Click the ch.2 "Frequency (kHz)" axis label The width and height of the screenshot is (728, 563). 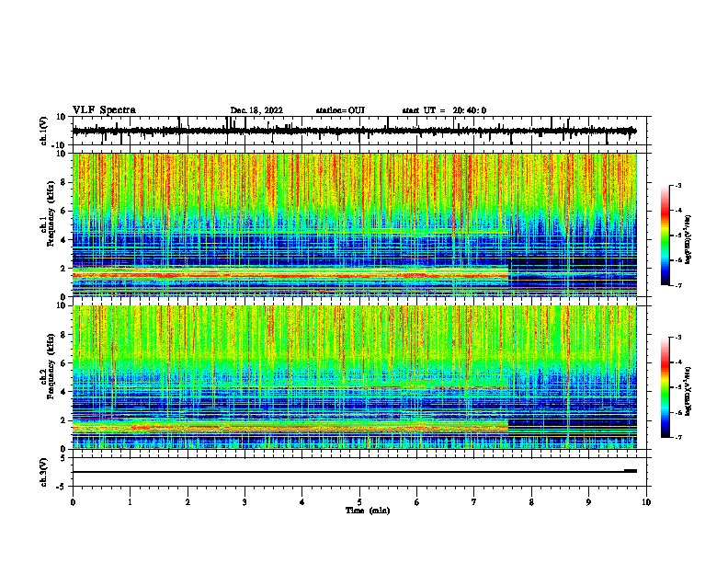point(51,366)
